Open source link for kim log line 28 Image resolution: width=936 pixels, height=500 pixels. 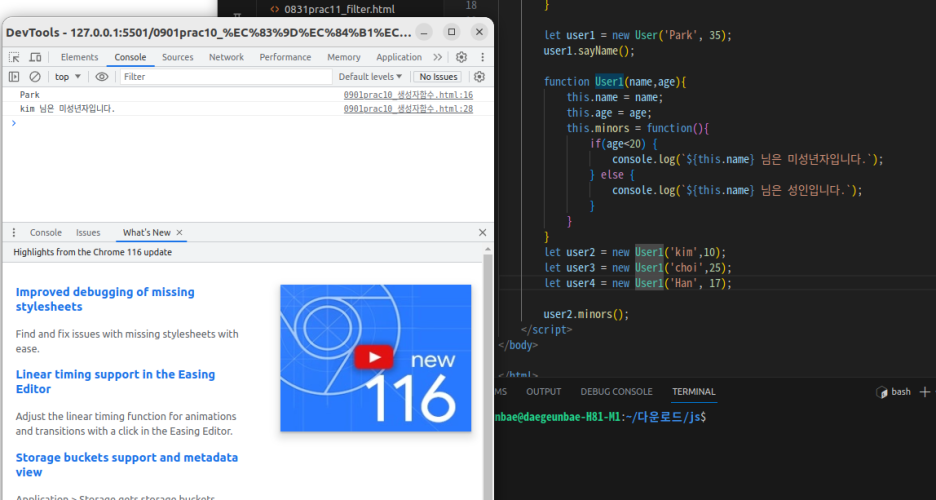click(408, 109)
